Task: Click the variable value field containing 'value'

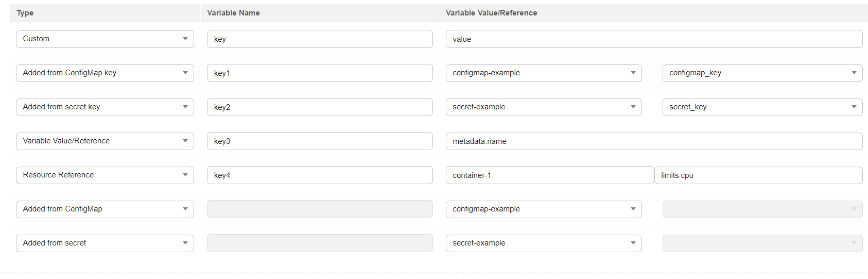Action: [x=654, y=39]
